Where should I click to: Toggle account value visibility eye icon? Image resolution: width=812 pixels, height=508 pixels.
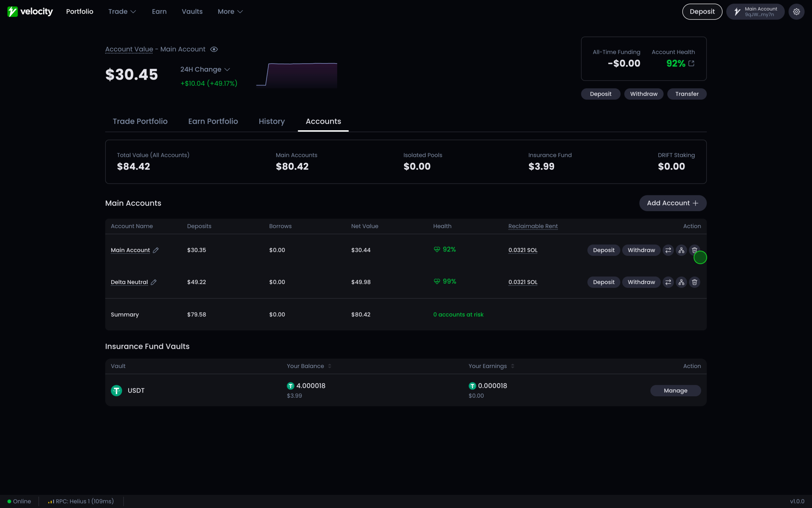tap(214, 49)
